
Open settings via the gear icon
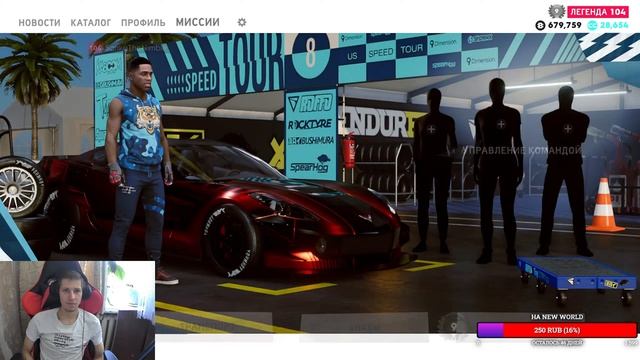[242, 22]
